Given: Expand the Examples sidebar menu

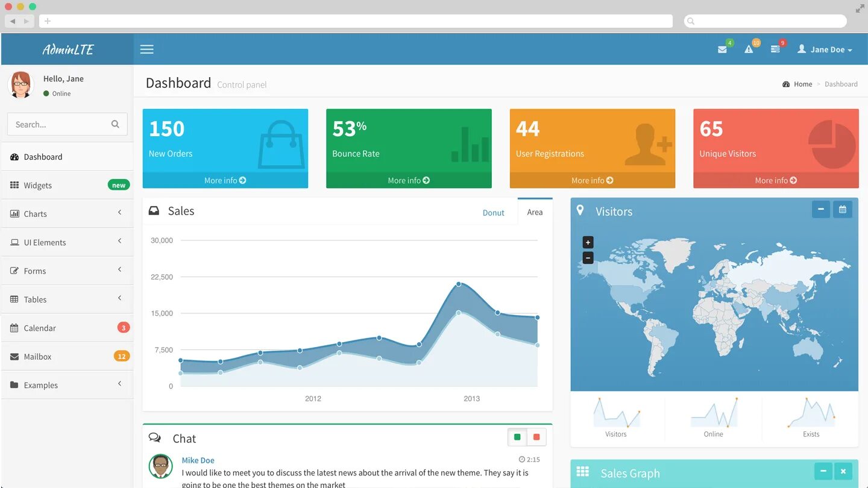Looking at the screenshot, I should click(x=67, y=385).
